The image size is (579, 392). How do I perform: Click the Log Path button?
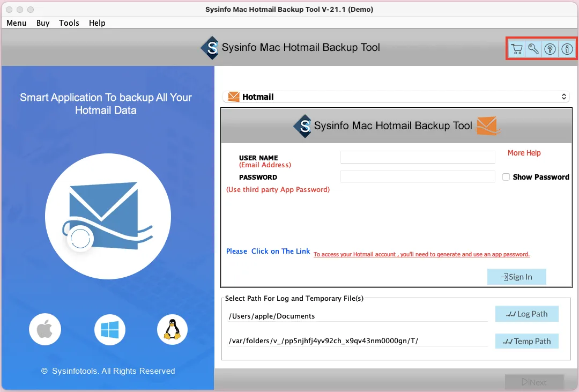pyautogui.click(x=526, y=314)
